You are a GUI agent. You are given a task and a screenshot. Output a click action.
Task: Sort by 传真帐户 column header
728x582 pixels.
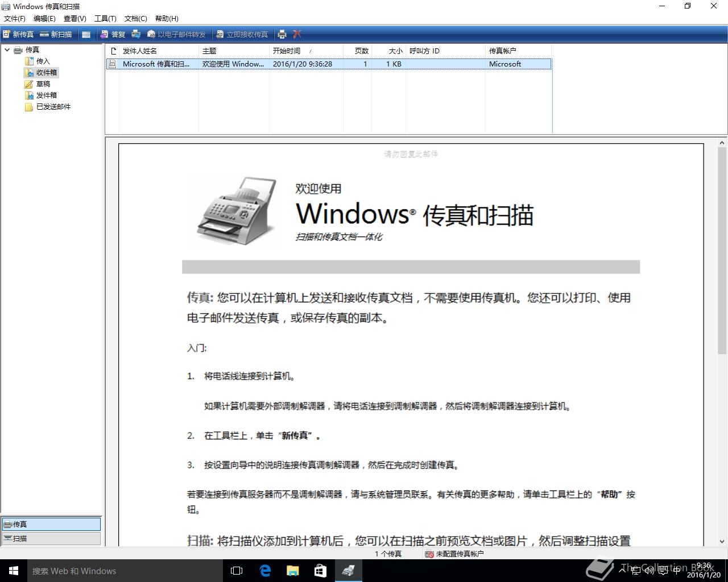pyautogui.click(x=519, y=51)
